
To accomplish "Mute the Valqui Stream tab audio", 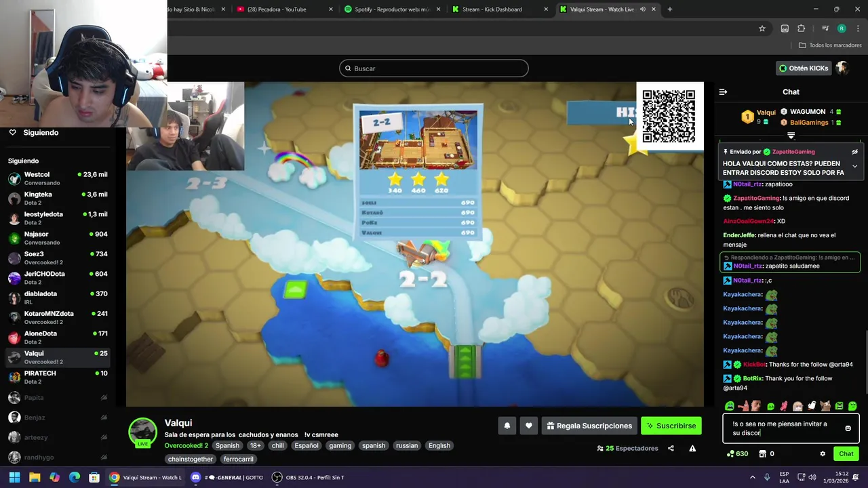I will [642, 9].
